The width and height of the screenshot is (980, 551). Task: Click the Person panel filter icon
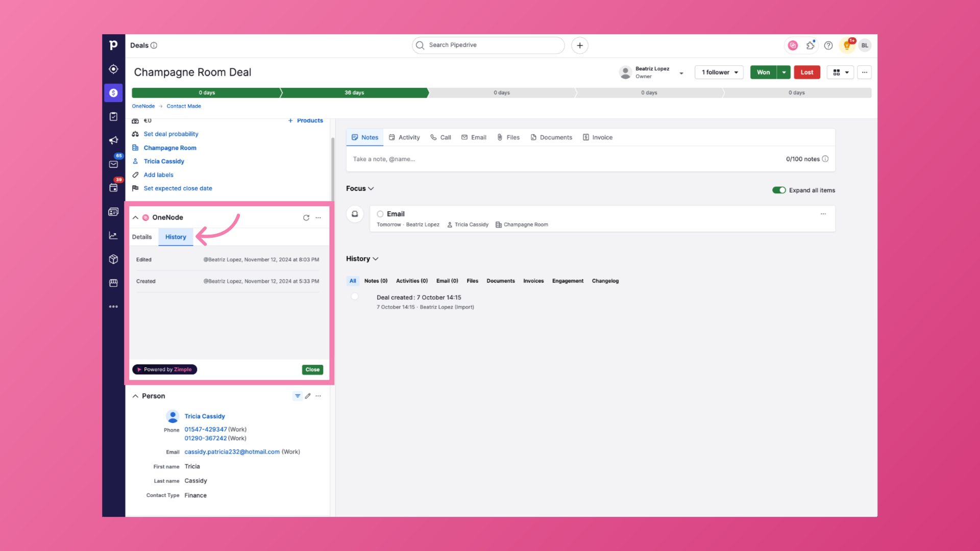(298, 396)
